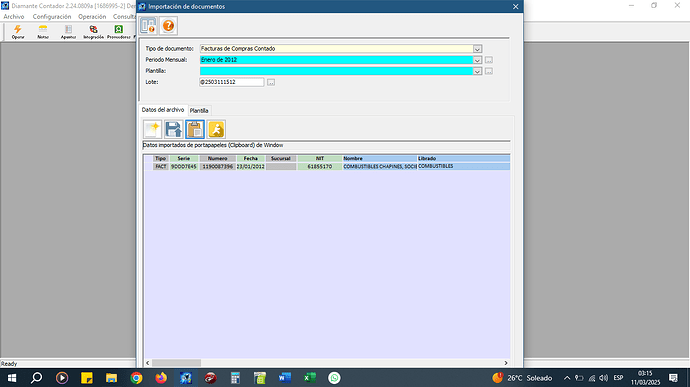Open the Plantilla dropdown arrow
The width and height of the screenshot is (690, 387).
477,71
